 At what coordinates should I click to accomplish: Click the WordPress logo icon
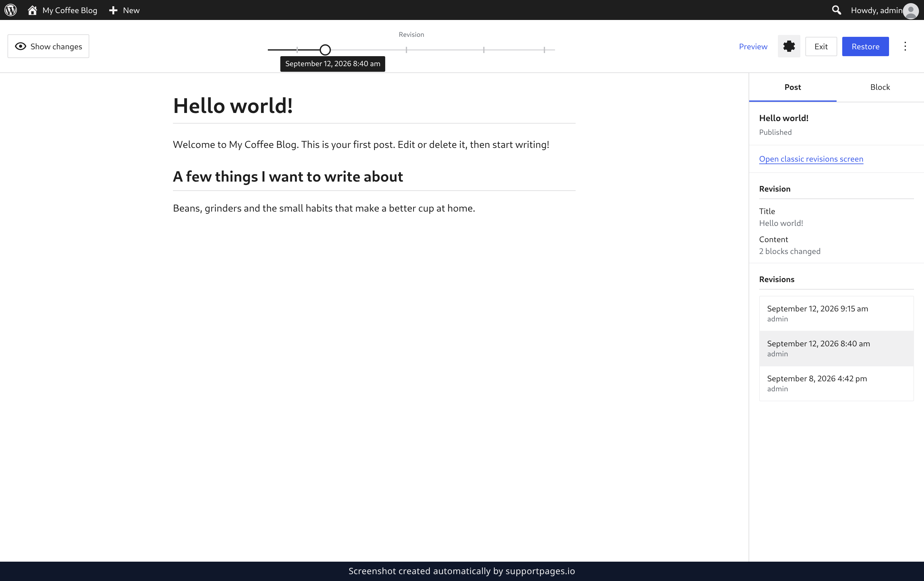[11, 10]
